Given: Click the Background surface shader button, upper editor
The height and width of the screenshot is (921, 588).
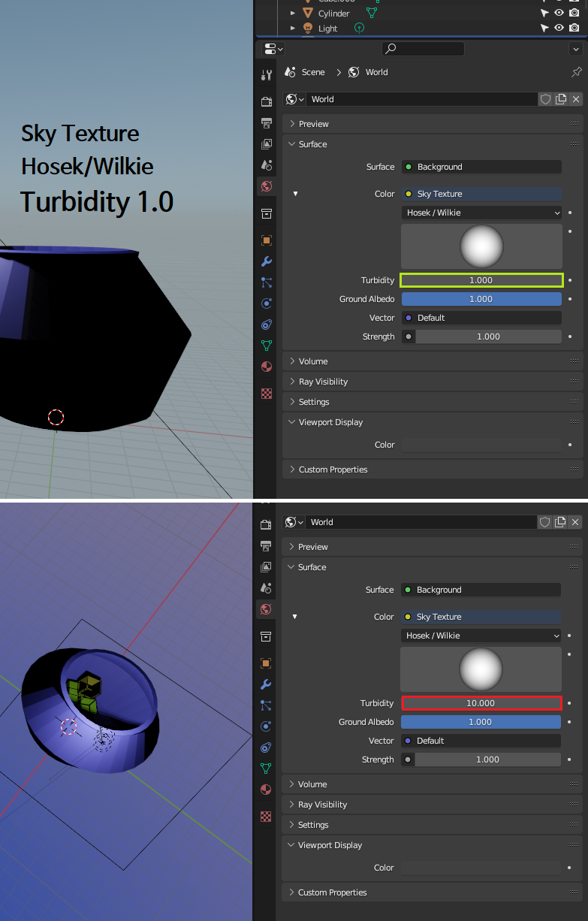Looking at the screenshot, I should [x=481, y=167].
